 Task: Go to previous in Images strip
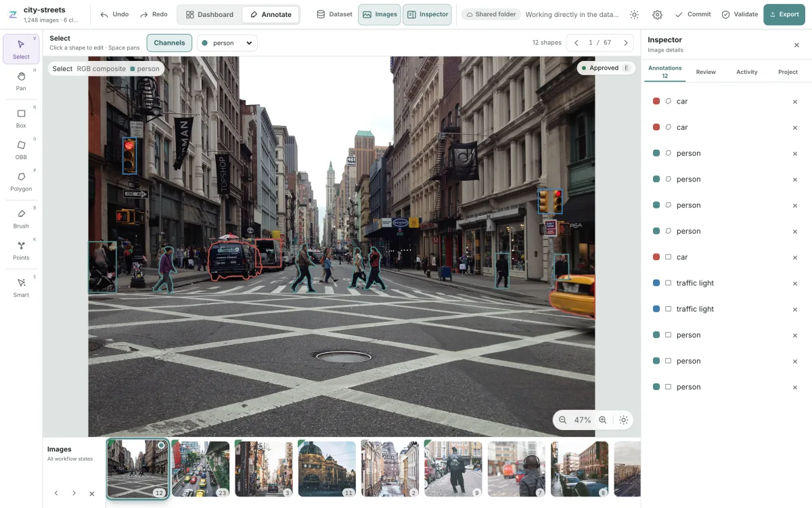[x=56, y=493]
